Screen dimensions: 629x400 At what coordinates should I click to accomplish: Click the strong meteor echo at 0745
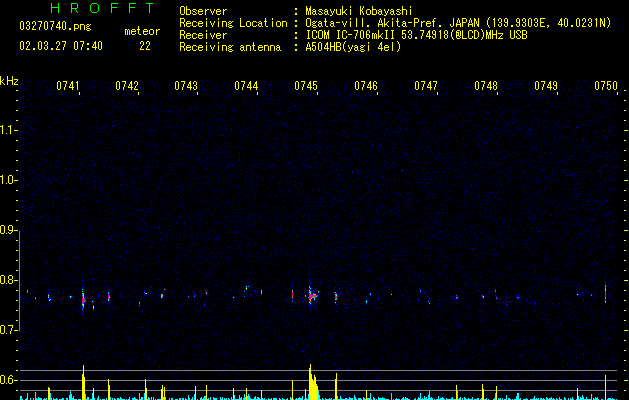[x=311, y=296]
